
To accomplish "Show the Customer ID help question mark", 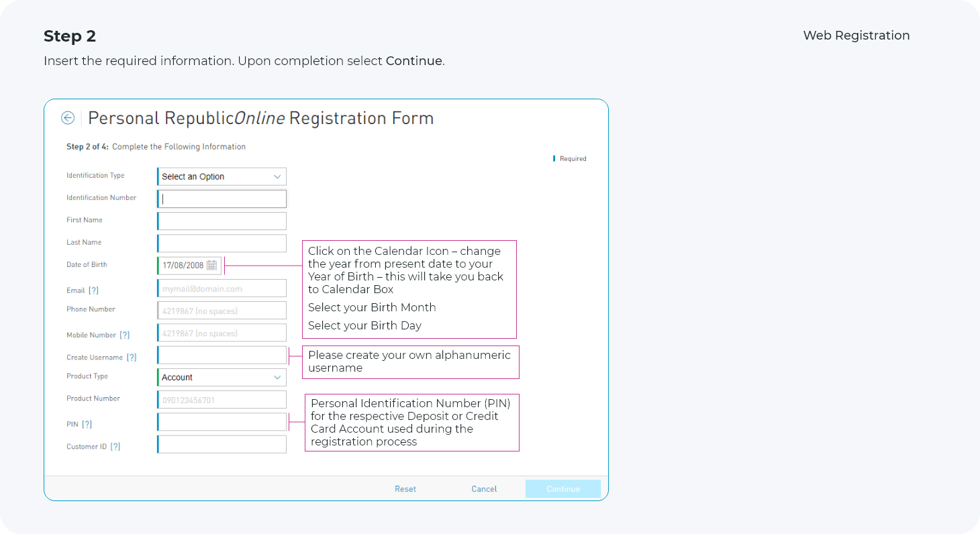I will (115, 446).
